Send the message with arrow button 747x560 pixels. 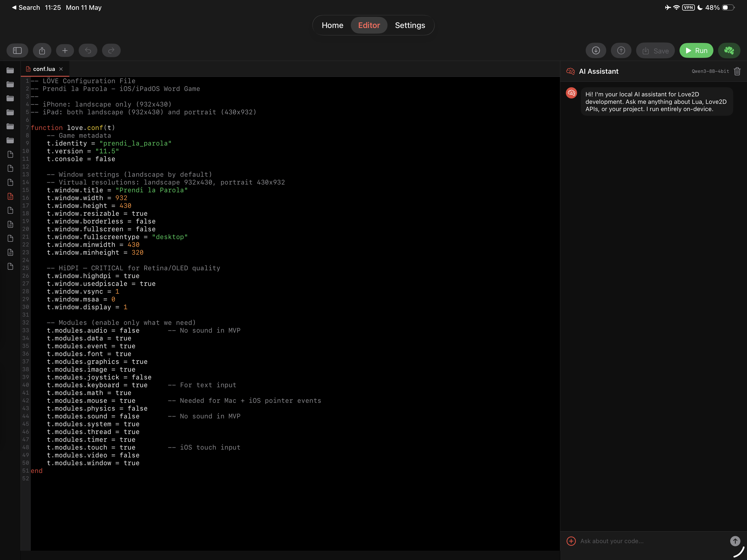[x=735, y=541]
